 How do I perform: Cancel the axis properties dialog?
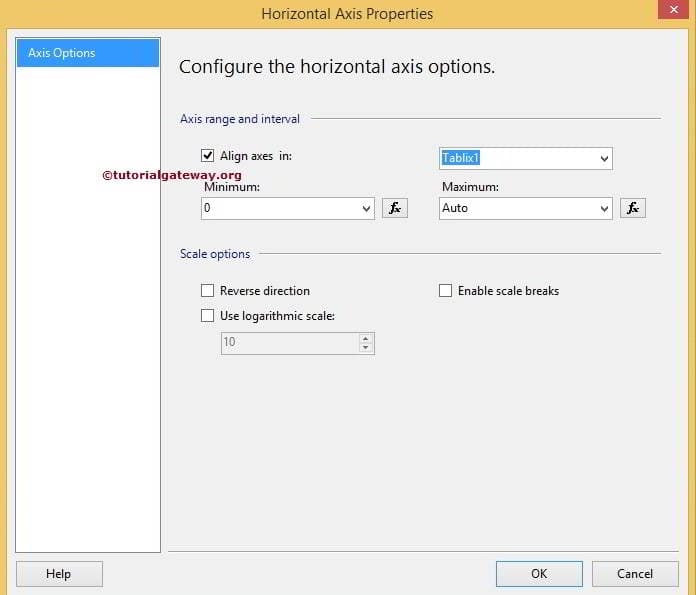tap(635, 574)
